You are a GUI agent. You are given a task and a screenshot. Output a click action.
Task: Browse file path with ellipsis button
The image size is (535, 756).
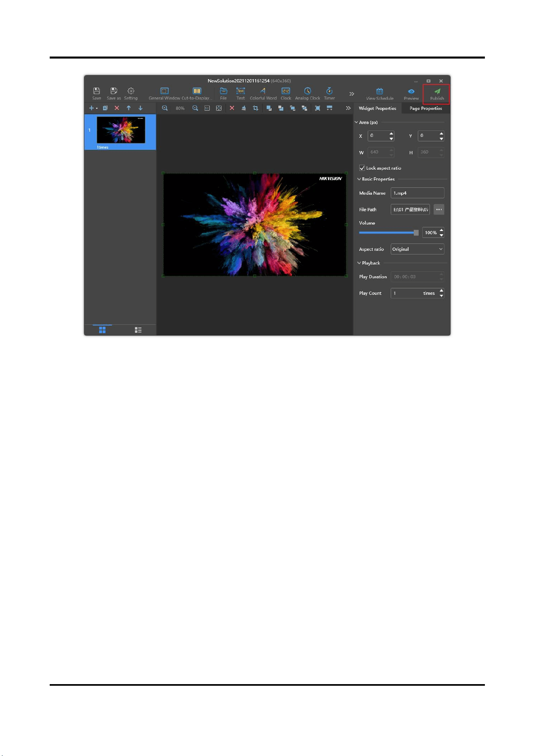point(439,210)
